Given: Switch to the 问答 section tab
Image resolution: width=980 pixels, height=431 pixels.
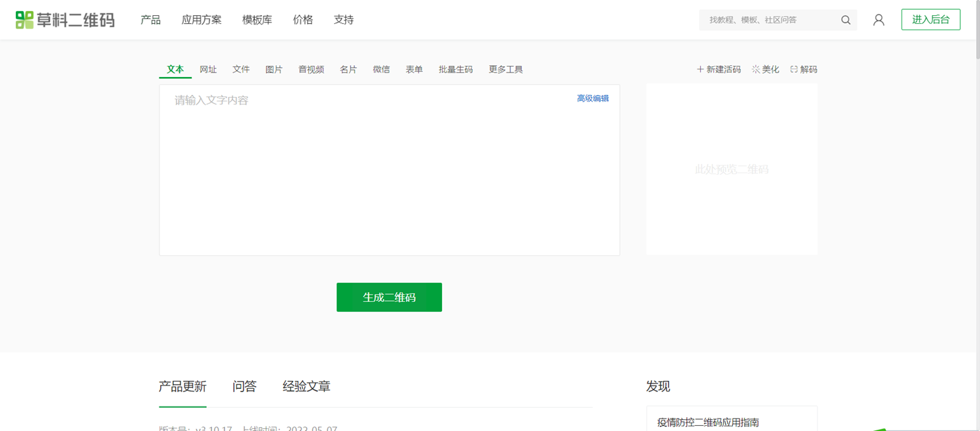Looking at the screenshot, I should 244,387.
